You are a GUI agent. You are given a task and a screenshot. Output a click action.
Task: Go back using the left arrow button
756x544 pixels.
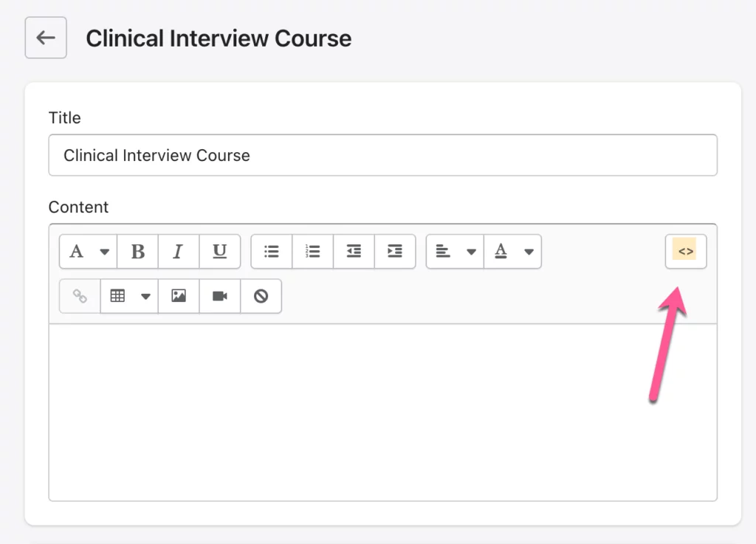[x=46, y=38]
